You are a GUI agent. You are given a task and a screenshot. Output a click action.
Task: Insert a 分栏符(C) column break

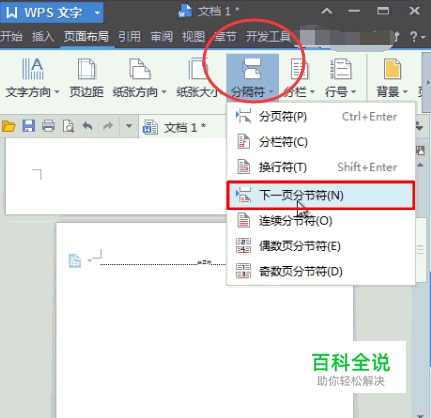[321, 142]
